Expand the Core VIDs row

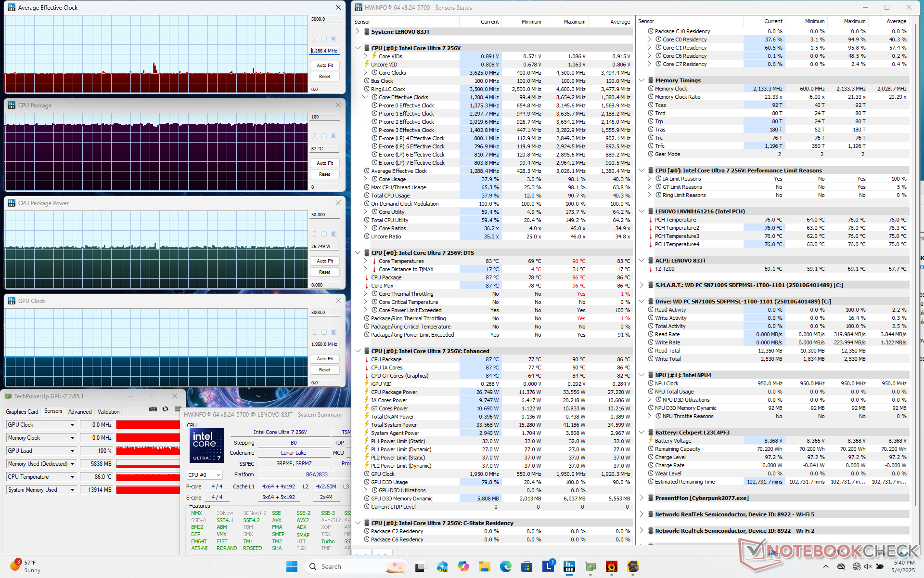pyautogui.click(x=366, y=56)
